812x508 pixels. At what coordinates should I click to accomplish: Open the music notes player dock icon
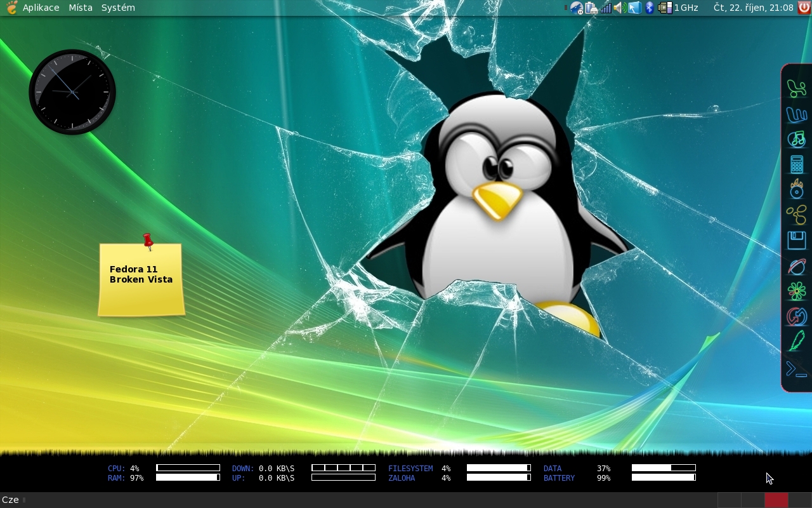tap(797, 139)
